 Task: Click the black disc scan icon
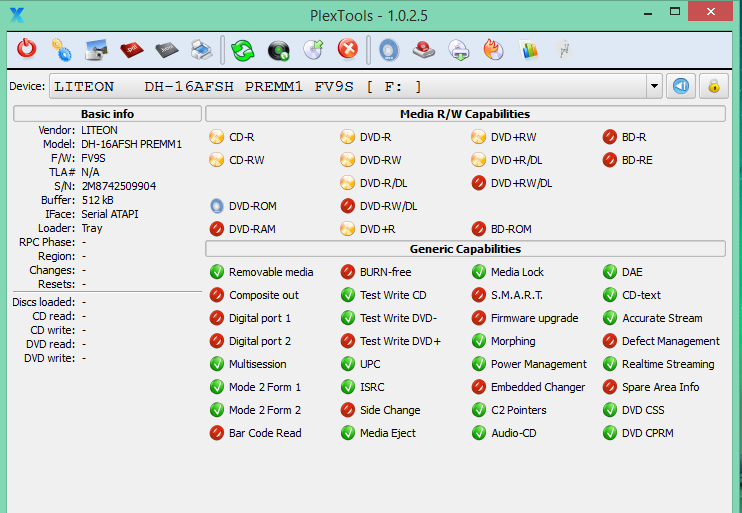278,50
